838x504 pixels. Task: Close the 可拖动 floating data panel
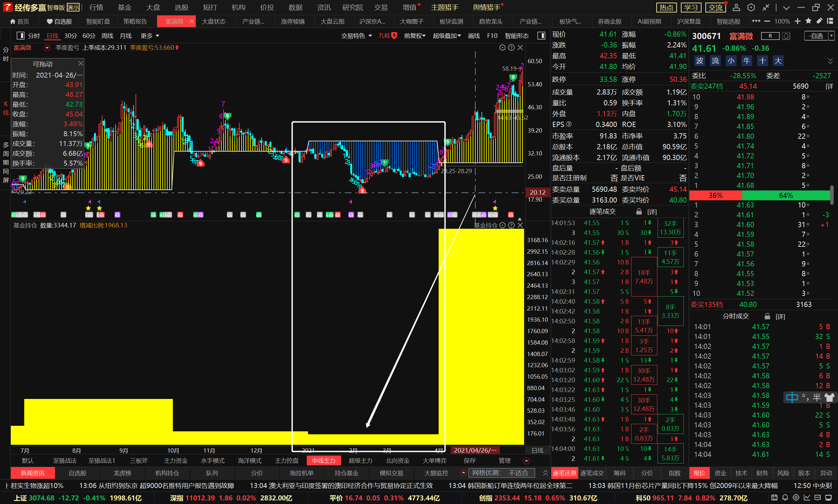pos(81,63)
